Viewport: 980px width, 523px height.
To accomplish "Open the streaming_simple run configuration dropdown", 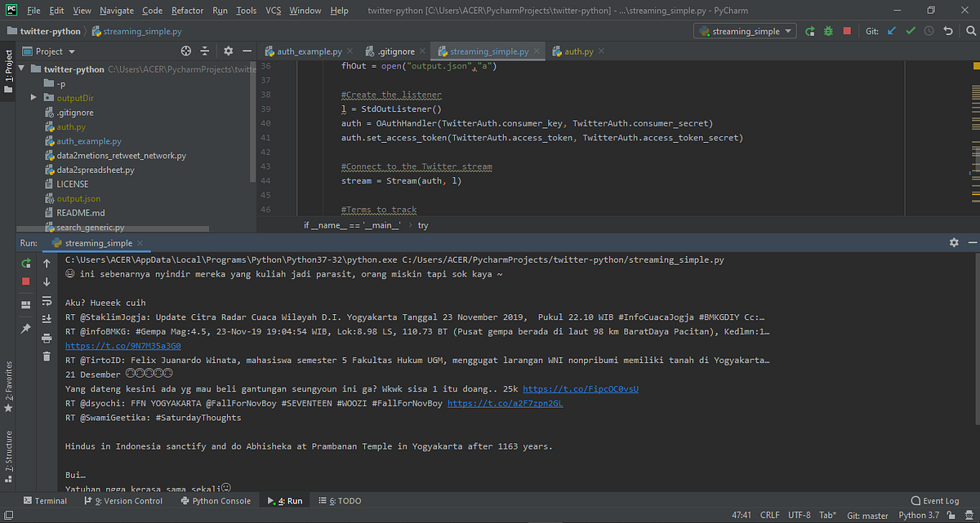I will 743,30.
